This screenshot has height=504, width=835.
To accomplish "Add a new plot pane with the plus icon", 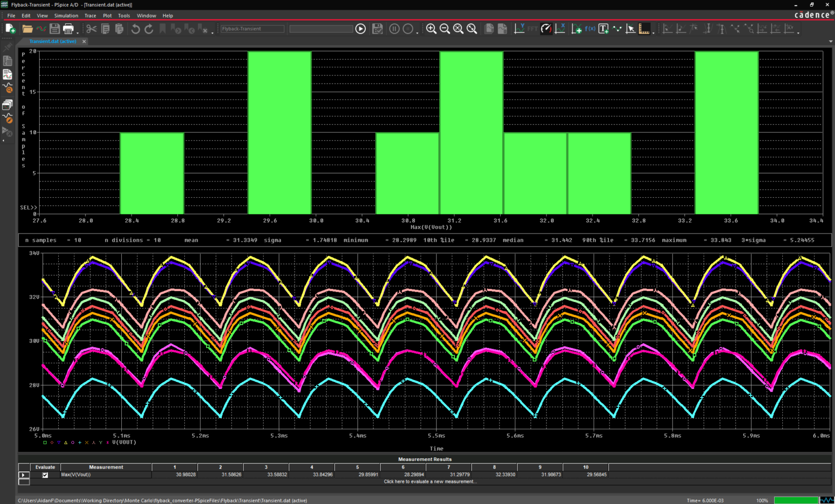I will (576, 29).
